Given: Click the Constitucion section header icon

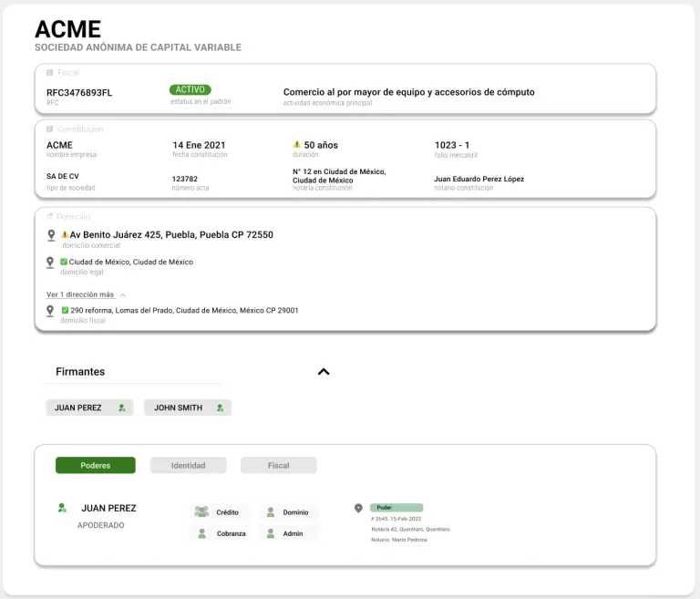Looking at the screenshot, I should [50, 129].
